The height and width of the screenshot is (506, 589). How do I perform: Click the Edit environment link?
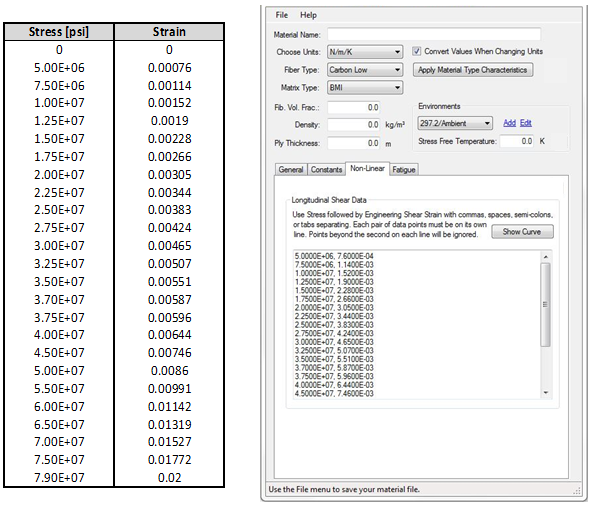click(x=526, y=123)
